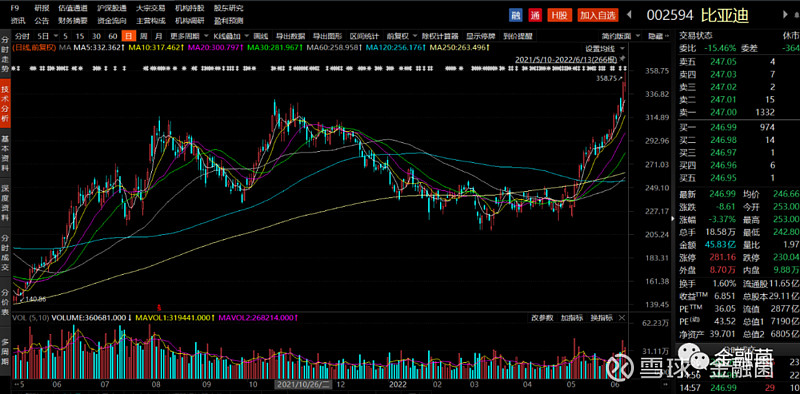Click the timeline scroll-left icon near 5
The width and height of the screenshot is (800, 394).
click(17, 384)
